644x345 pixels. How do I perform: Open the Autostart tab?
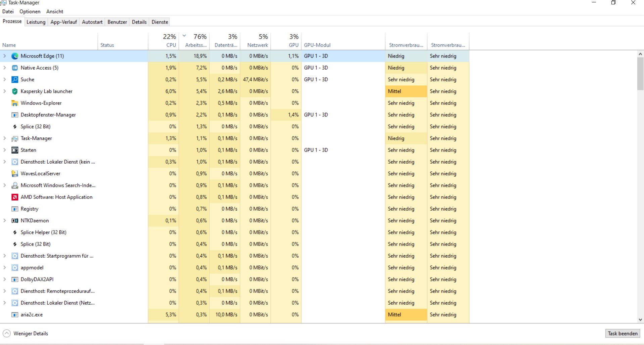92,22
